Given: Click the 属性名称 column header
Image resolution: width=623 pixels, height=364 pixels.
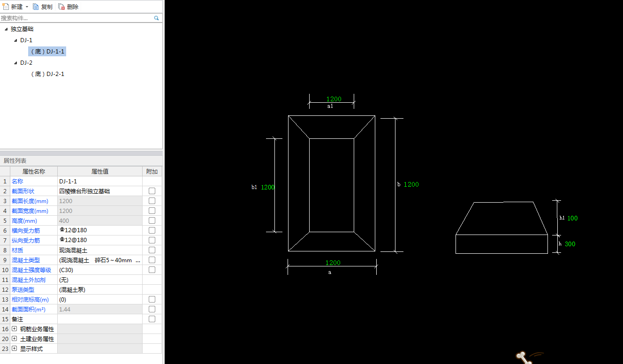Looking at the screenshot, I should tap(34, 171).
